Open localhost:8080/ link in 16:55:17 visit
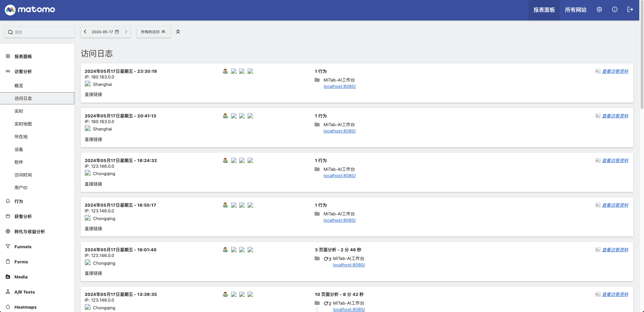The image size is (644, 312). click(340, 220)
